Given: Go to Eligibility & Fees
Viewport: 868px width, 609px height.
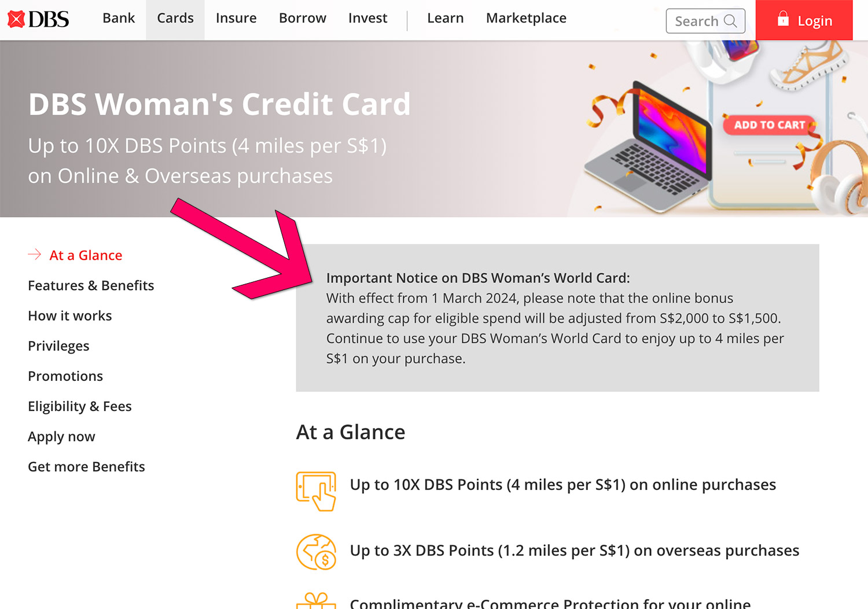Looking at the screenshot, I should point(80,406).
